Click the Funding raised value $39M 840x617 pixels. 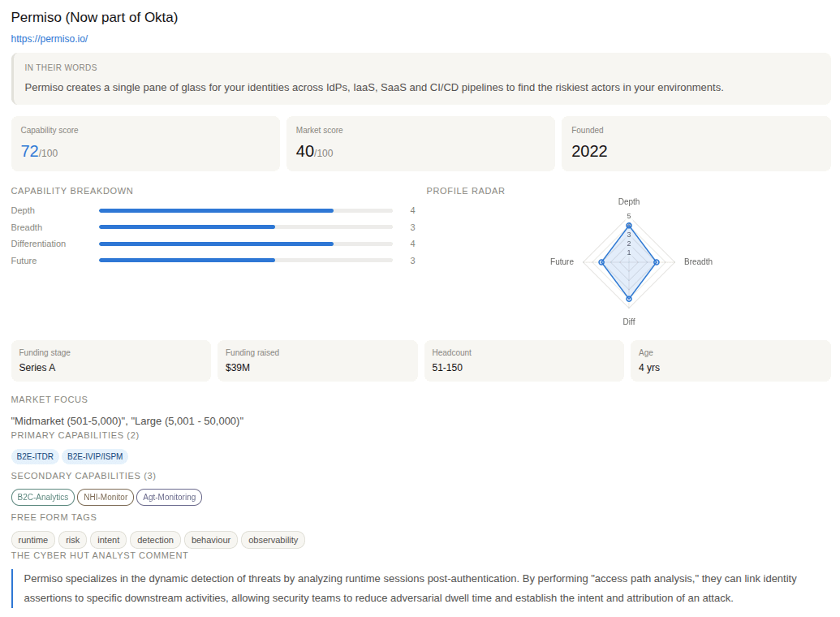point(237,368)
